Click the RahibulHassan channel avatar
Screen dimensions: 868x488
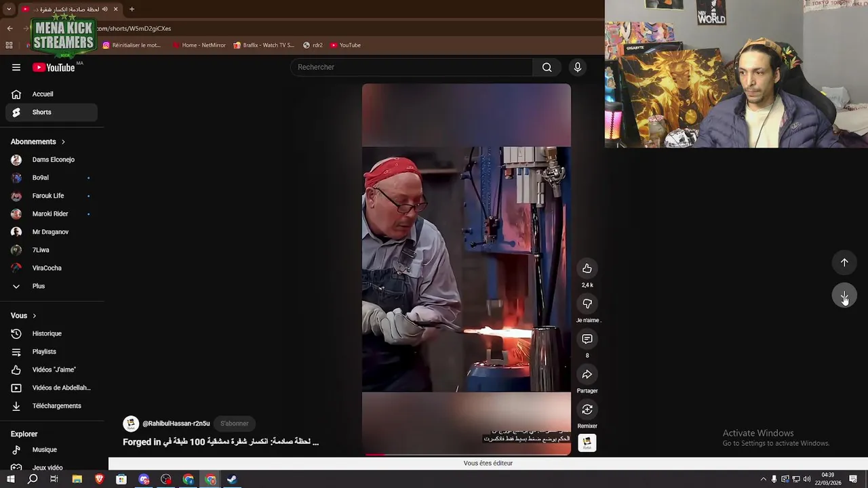[131, 424]
